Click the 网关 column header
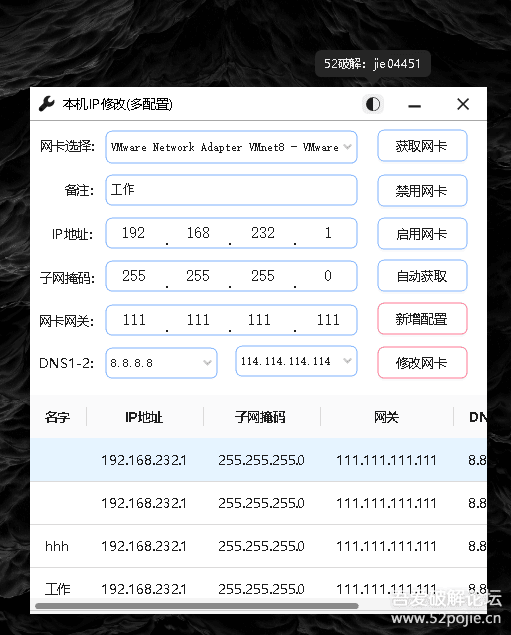The height and width of the screenshot is (635, 511). click(386, 417)
